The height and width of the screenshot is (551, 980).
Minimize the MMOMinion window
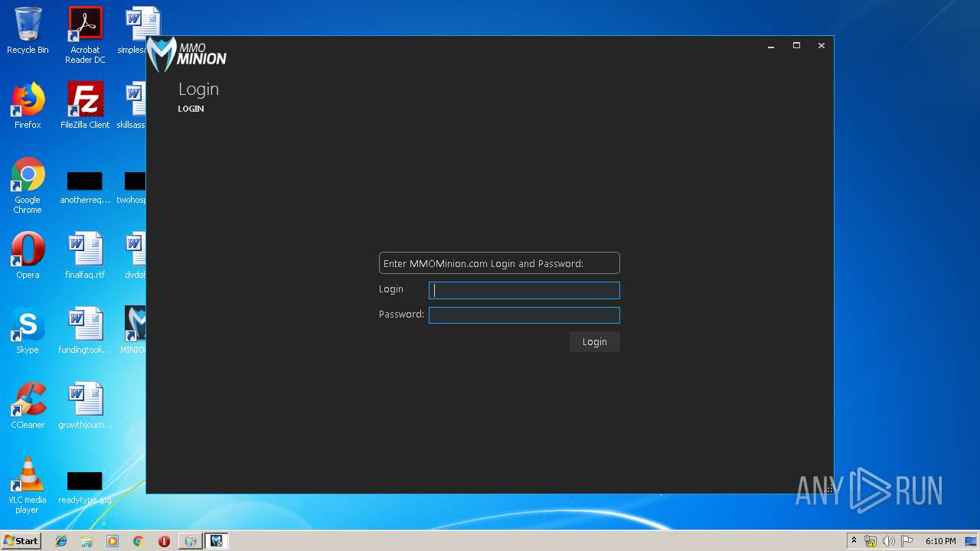(x=771, y=46)
